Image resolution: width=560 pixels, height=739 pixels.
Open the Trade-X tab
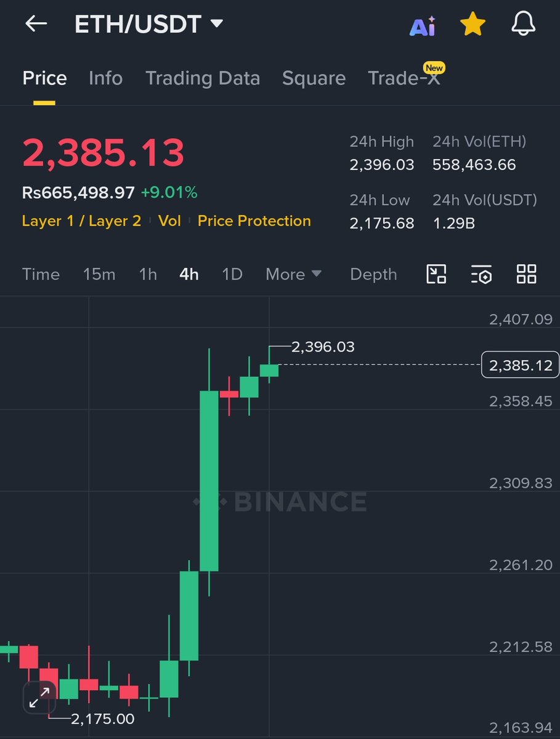pyautogui.click(x=404, y=78)
